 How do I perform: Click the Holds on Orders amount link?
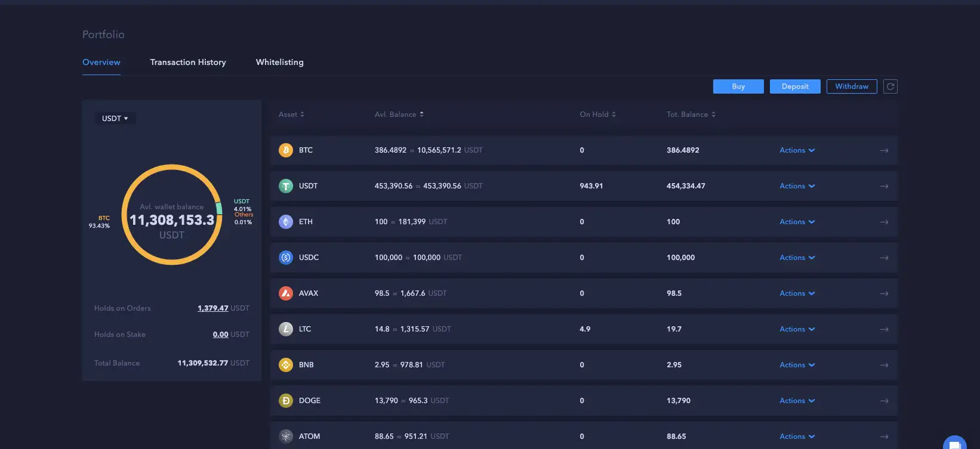pyautogui.click(x=213, y=308)
